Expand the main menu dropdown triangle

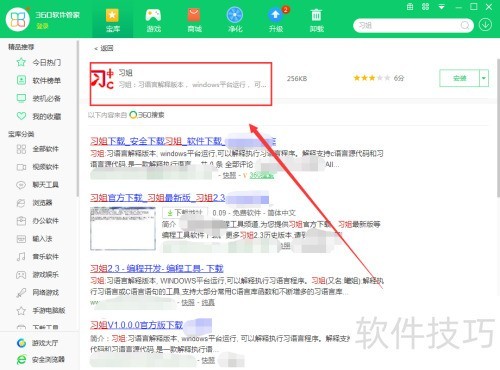point(442,7)
